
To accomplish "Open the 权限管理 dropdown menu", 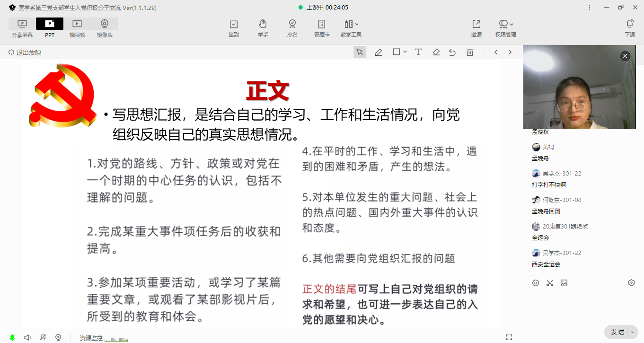I will tap(506, 28).
